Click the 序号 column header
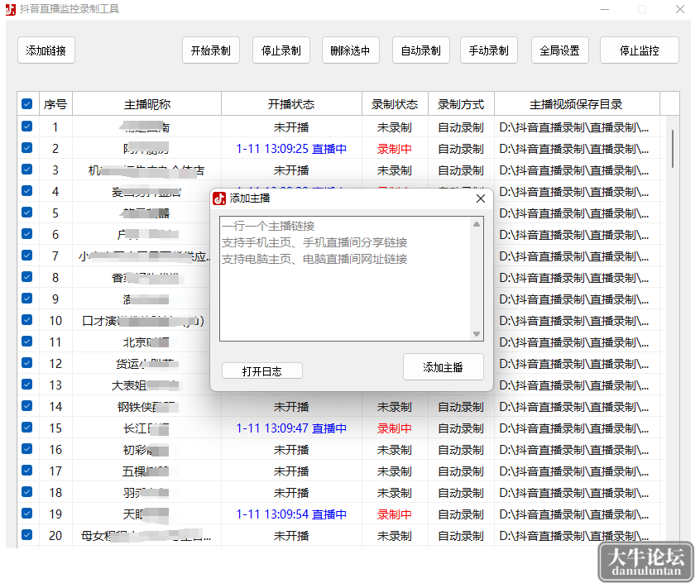Image resolution: width=700 pixels, height=588 pixels. [55, 104]
